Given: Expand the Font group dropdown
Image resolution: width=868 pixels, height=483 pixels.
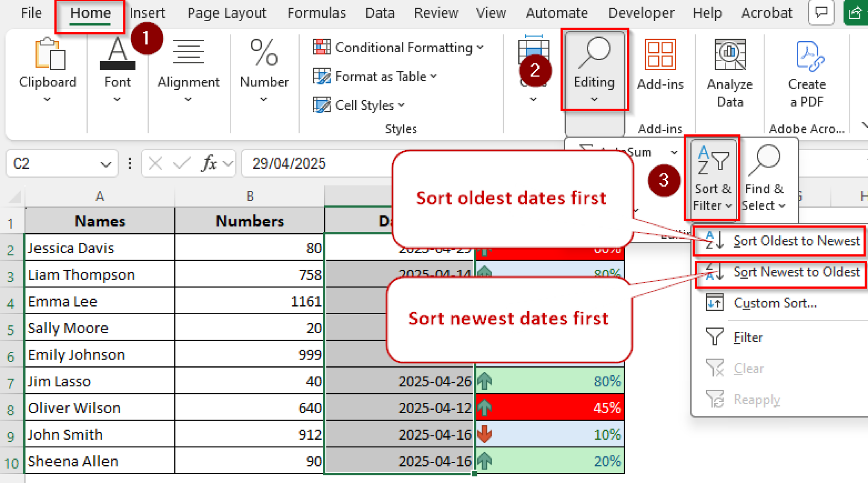Looking at the screenshot, I should click(x=117, y=100).
